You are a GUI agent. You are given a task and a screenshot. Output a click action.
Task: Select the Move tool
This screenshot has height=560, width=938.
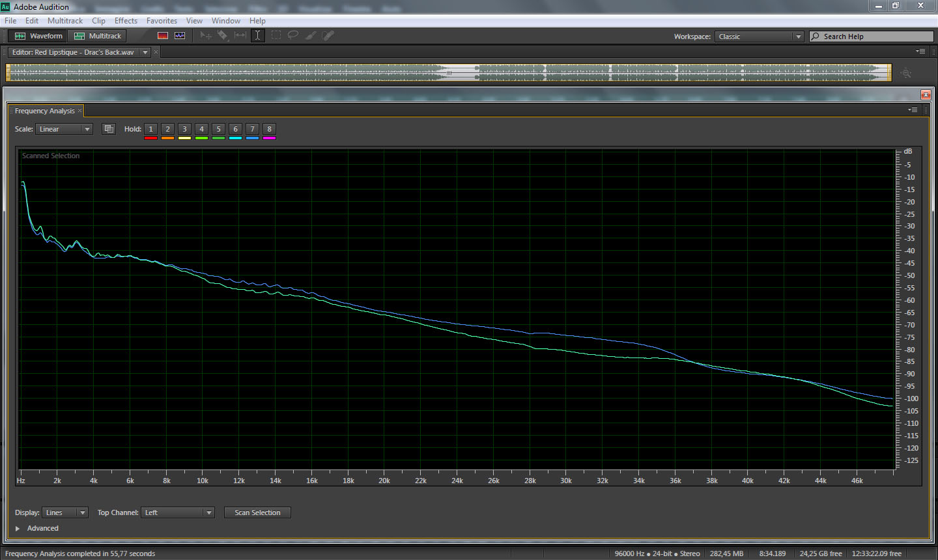(206, 36)
